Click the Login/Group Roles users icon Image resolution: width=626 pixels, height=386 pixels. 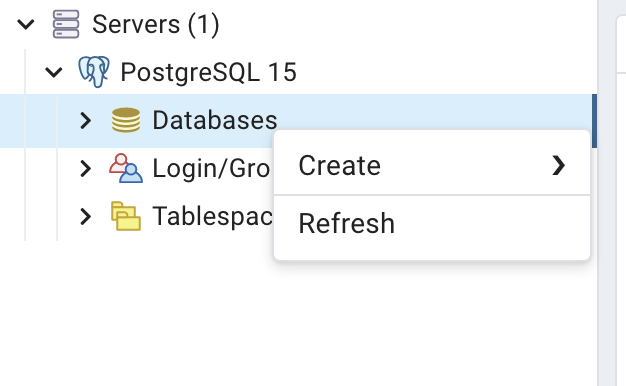pyautogui.click(x=126, y=168)
